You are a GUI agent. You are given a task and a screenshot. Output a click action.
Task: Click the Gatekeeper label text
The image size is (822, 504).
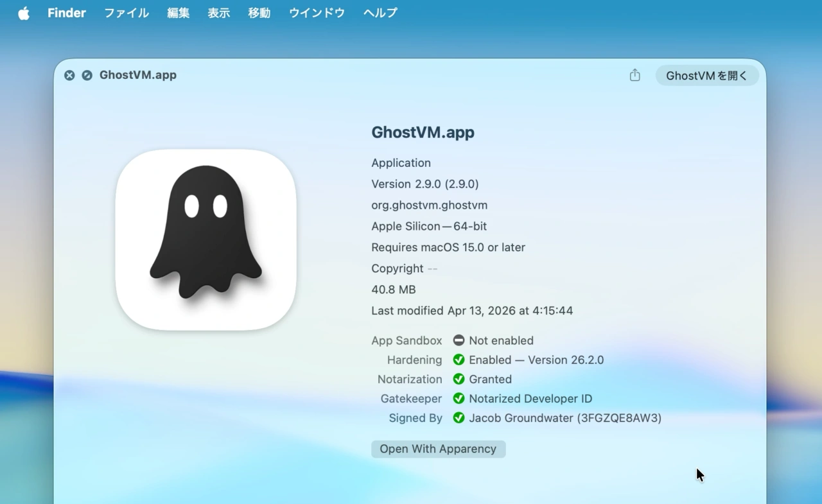pyautogui.click(x=411, y=398)
